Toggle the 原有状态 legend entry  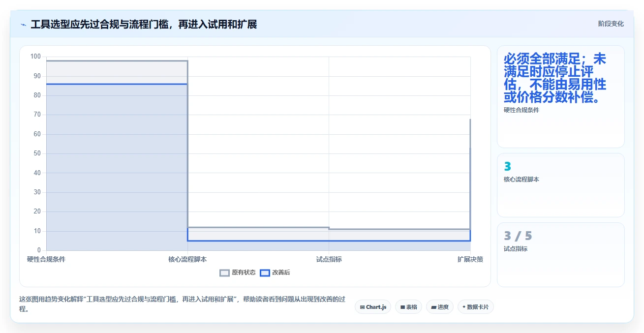coord(238,272)
